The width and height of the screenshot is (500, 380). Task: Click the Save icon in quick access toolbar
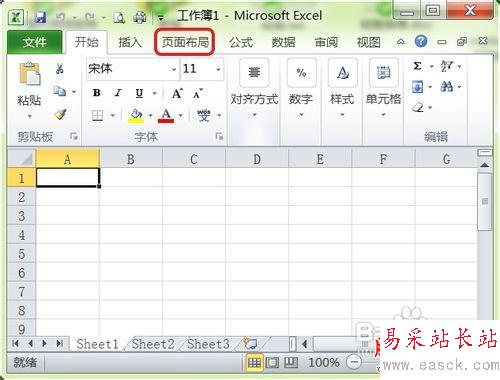[x=40, y=17]
